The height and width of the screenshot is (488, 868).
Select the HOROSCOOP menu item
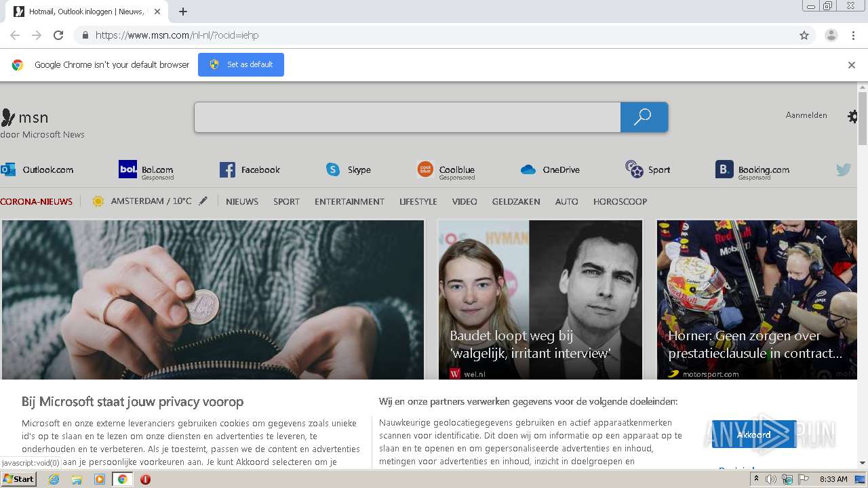point(620,201)
